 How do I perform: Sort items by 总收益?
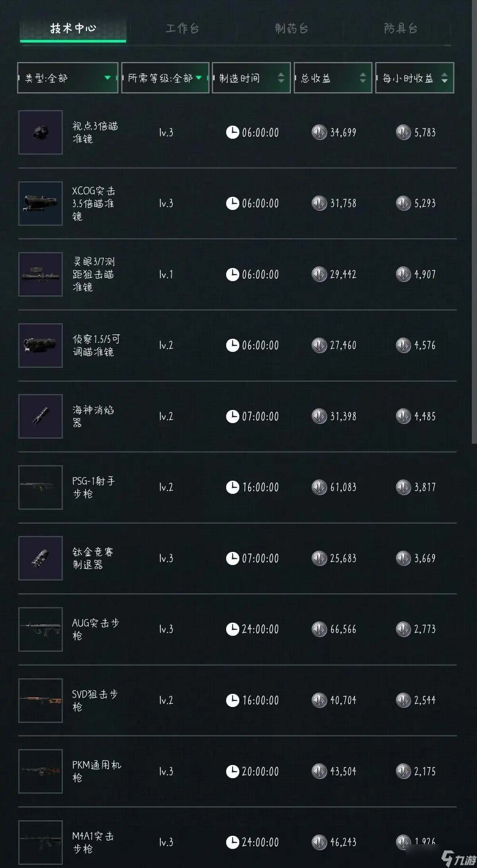333,78
